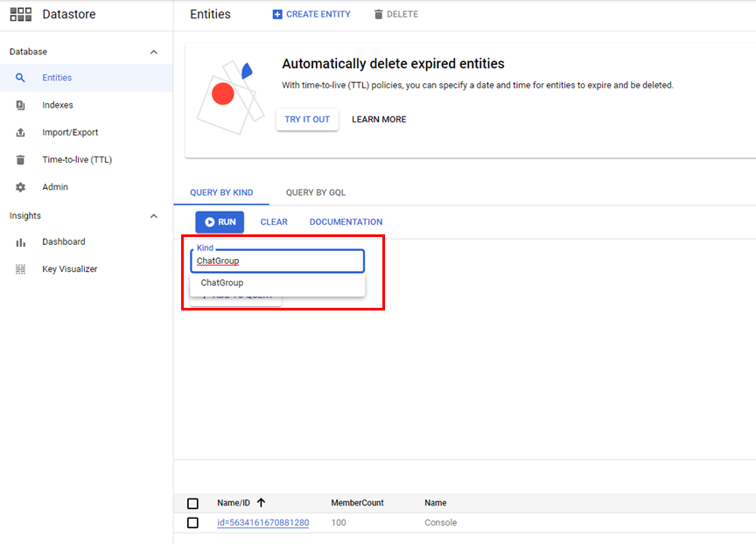Select the Query by Kind tab

[x=221, y=192]
